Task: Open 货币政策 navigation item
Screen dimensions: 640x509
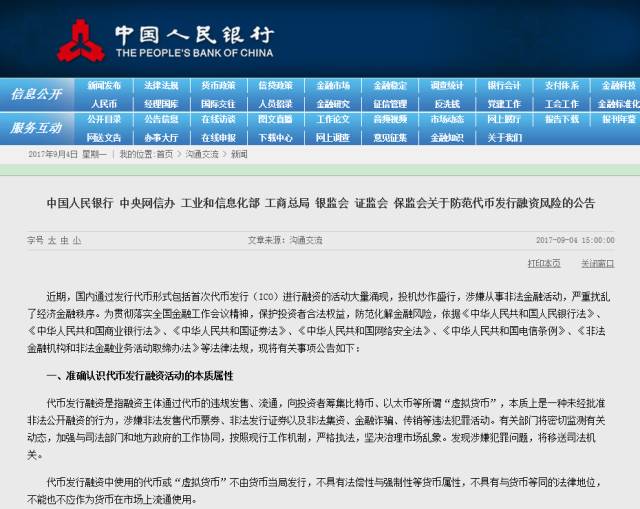Action: (x=218, y=86)
